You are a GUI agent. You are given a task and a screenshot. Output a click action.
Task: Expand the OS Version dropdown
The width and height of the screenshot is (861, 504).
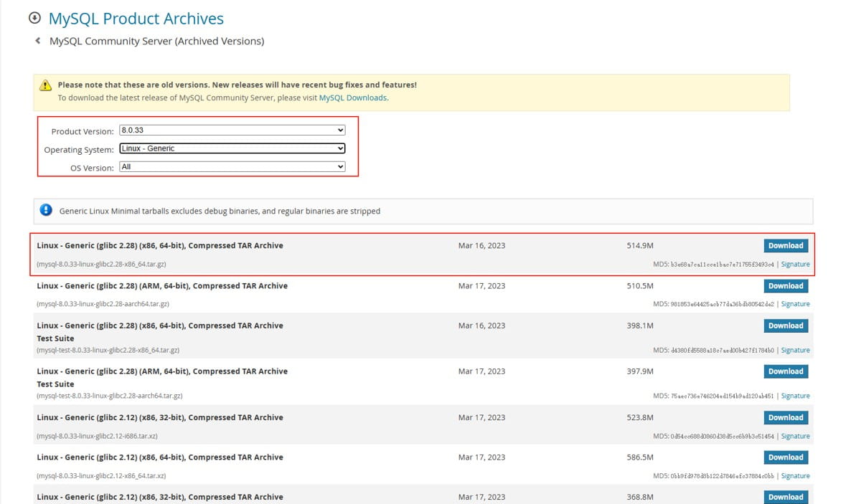click(x=232, y=167)
